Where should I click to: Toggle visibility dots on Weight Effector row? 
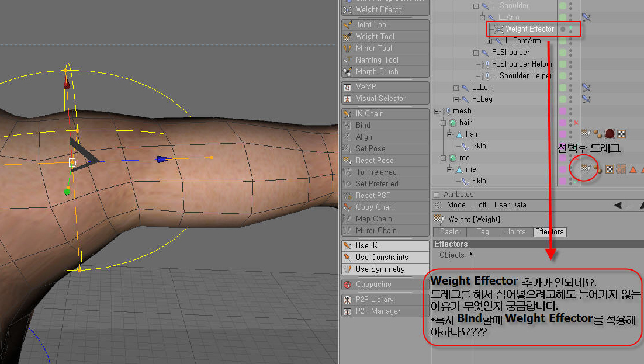tap(571, 29)
